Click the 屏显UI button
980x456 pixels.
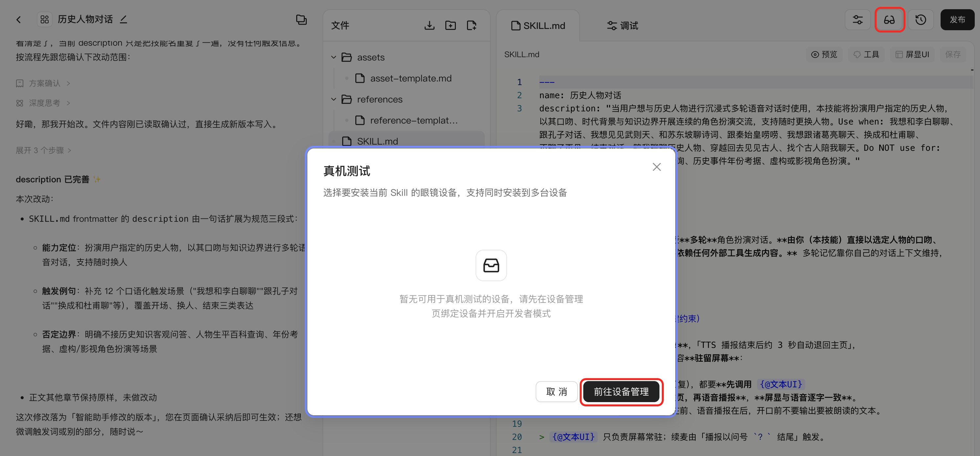pyautogui.click(x=912, y=55)
